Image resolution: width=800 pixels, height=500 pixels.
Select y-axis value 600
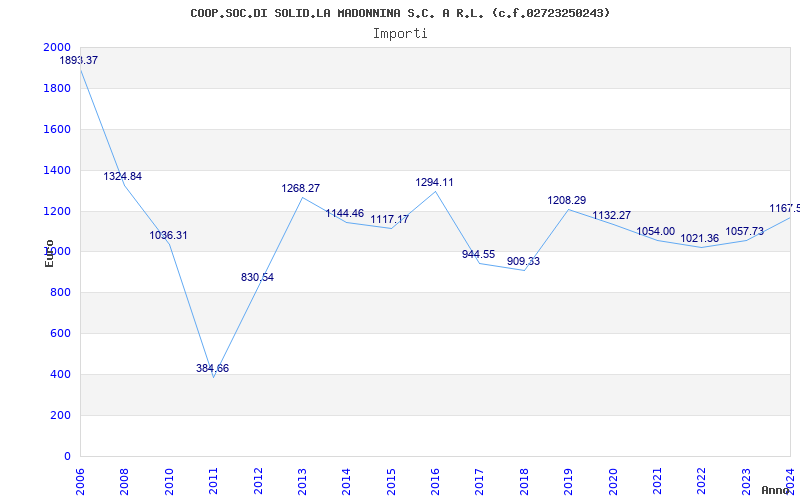point(61,334)
